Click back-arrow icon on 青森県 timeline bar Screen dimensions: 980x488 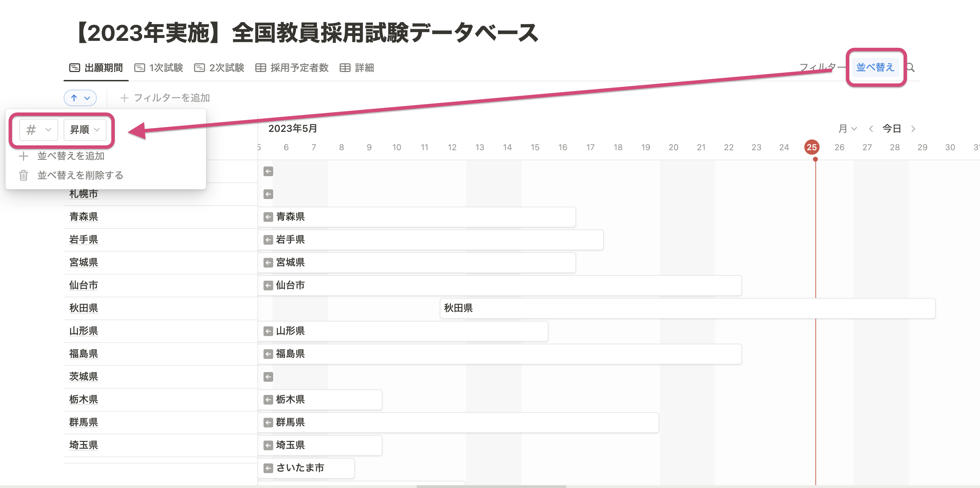268,217
